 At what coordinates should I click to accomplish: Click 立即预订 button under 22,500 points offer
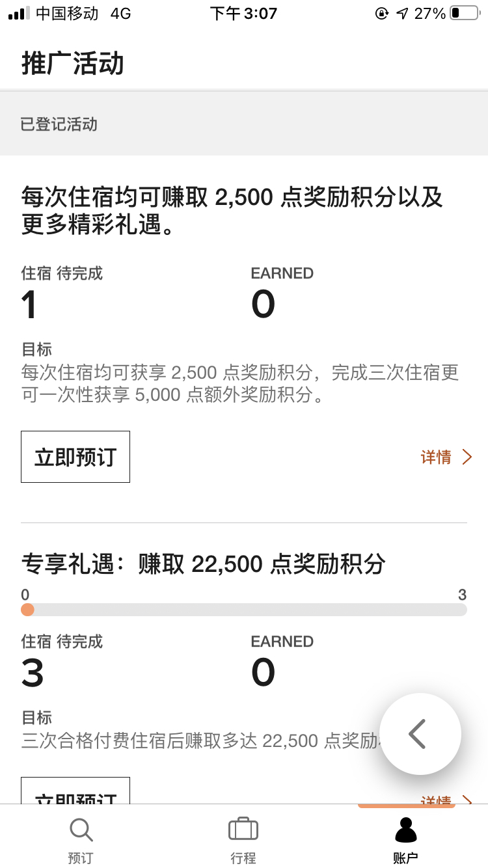pos(75,791)
